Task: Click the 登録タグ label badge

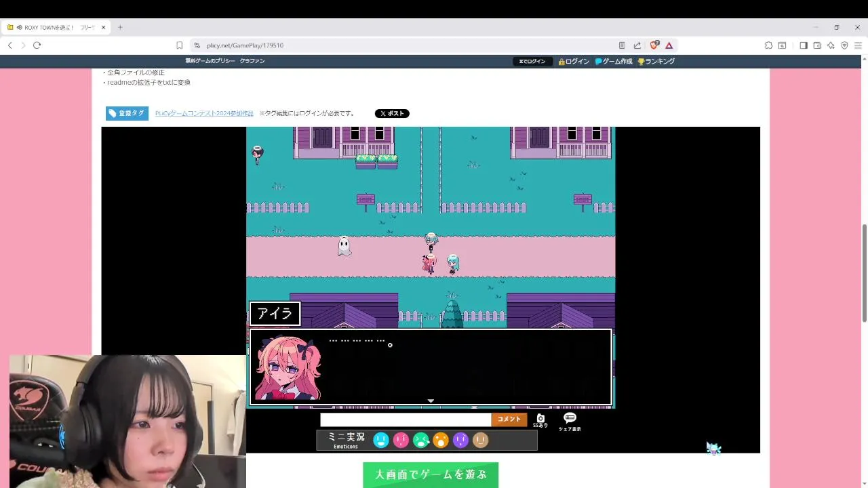Action: pyautogui.click(x=127, y=113)
